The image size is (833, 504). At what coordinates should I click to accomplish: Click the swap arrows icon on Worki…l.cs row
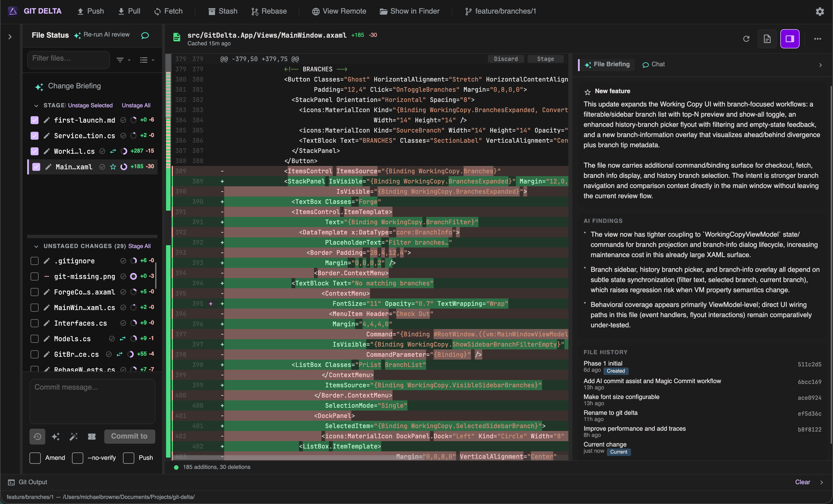coord(113,151)
